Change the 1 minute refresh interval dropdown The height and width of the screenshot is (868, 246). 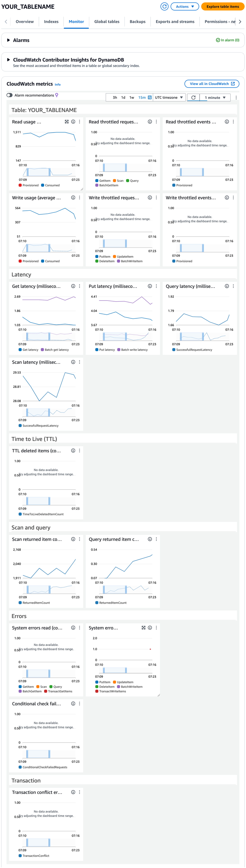click(215, 97)
